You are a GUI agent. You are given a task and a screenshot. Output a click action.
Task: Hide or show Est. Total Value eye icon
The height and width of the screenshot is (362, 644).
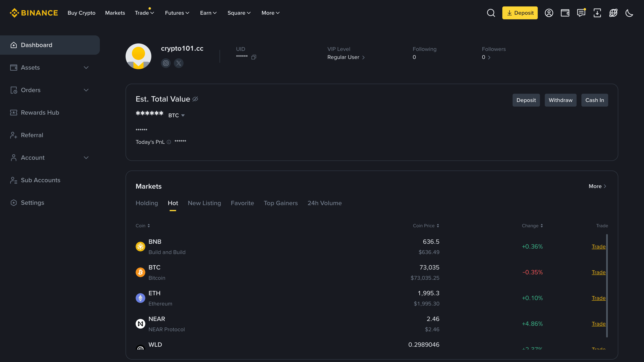[195, 99]
